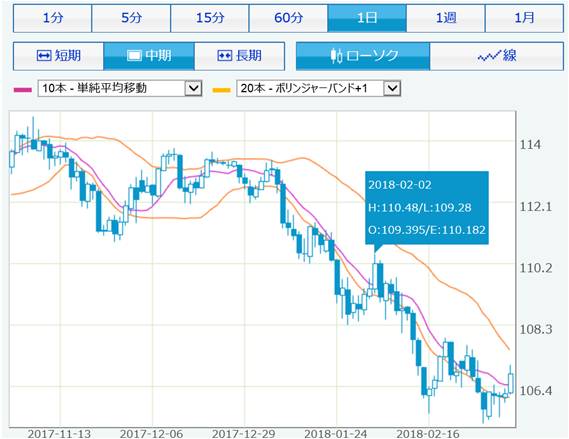569x439 pixels.
Task: Select the 5分 timeframe tab
Action: [131, 18]
